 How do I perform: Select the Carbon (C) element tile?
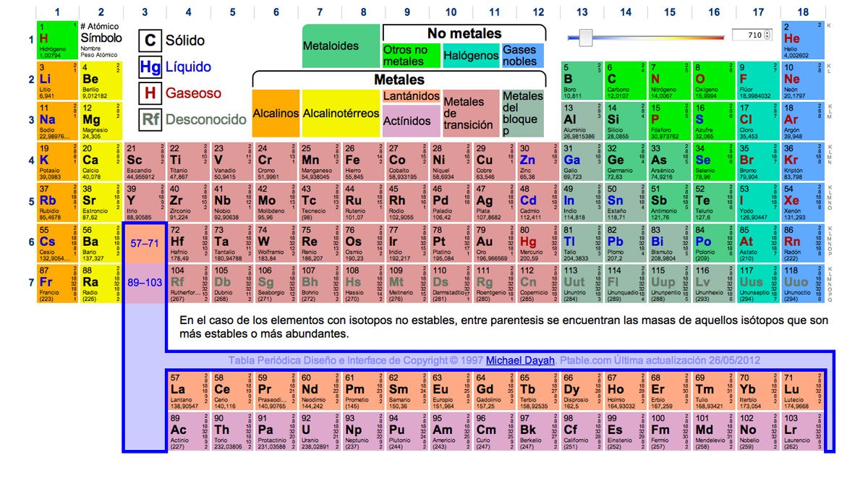pos(626,80)
